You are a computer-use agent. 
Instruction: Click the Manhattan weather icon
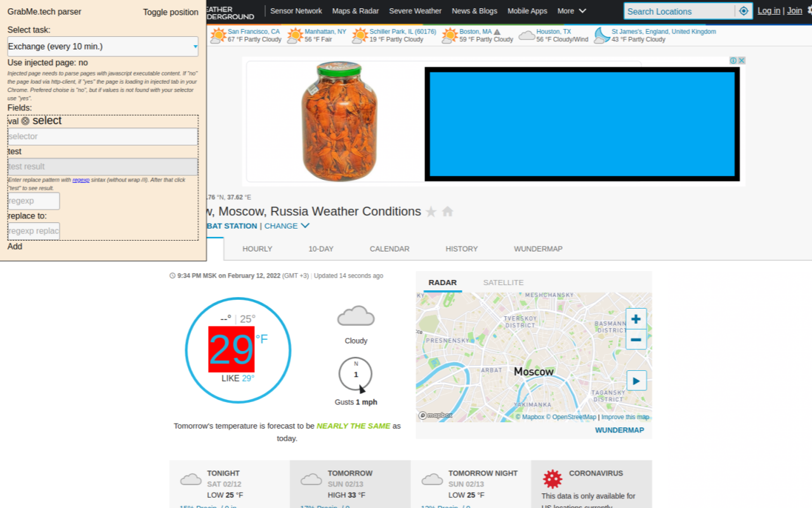[x=295, y=36]
